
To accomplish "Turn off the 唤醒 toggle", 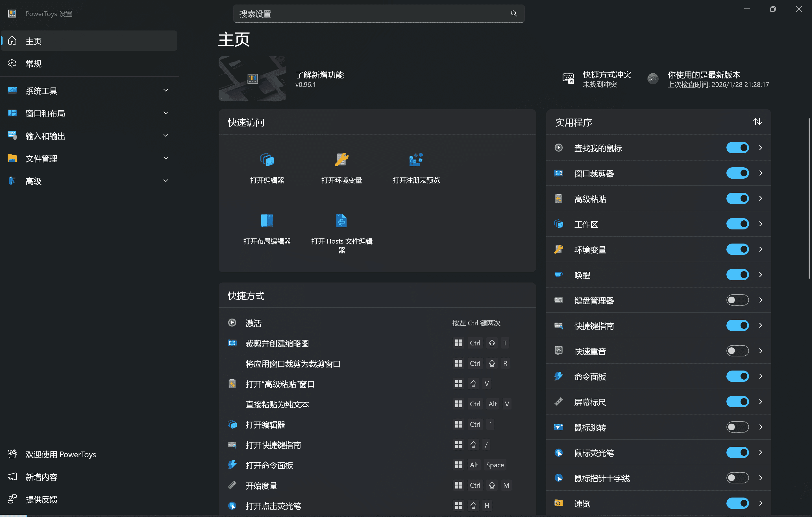I will tap(737, 275).
